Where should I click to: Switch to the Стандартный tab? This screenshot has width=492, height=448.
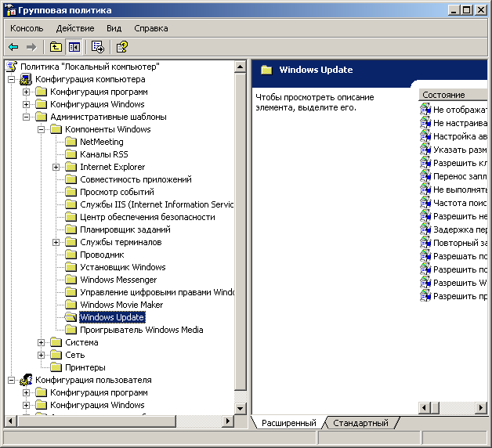pos(360,423)
